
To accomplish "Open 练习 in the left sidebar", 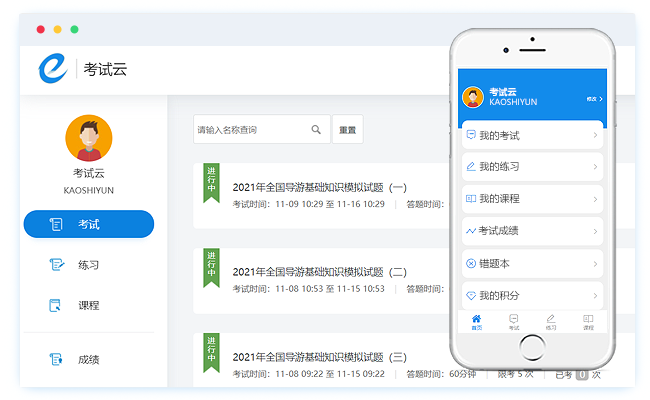I will point(88,265).
